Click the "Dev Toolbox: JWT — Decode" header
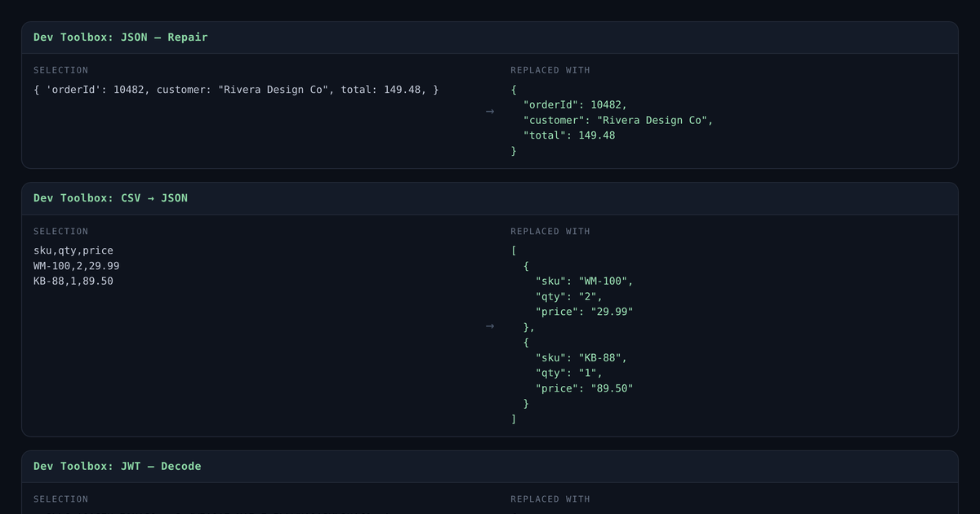Screen dimensions: 980x514 [117, 467]
